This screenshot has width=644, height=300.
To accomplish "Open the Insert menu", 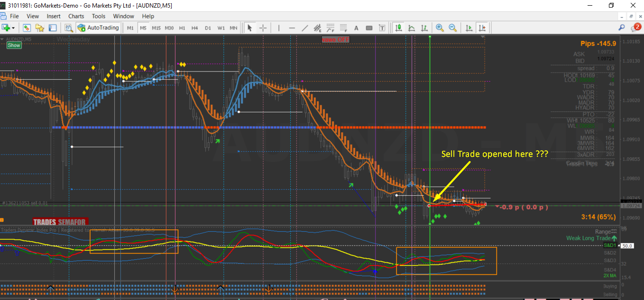I will tap(53, 16).
